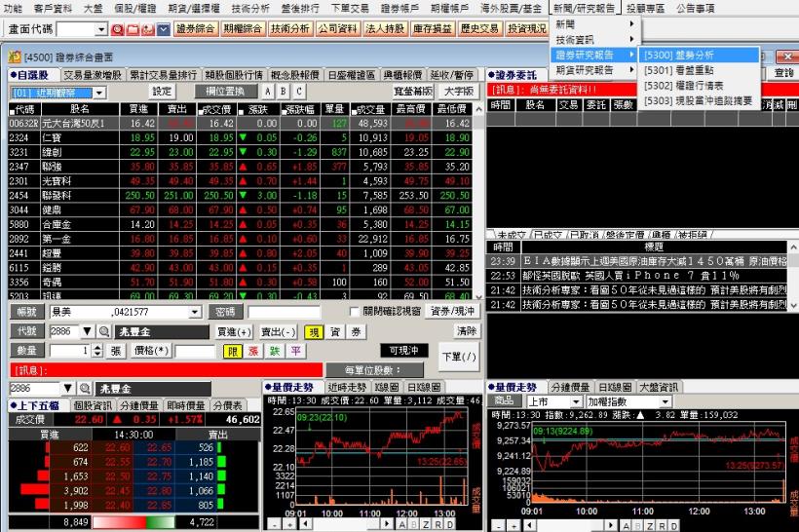Click the 買進(+) buy button

234,332
